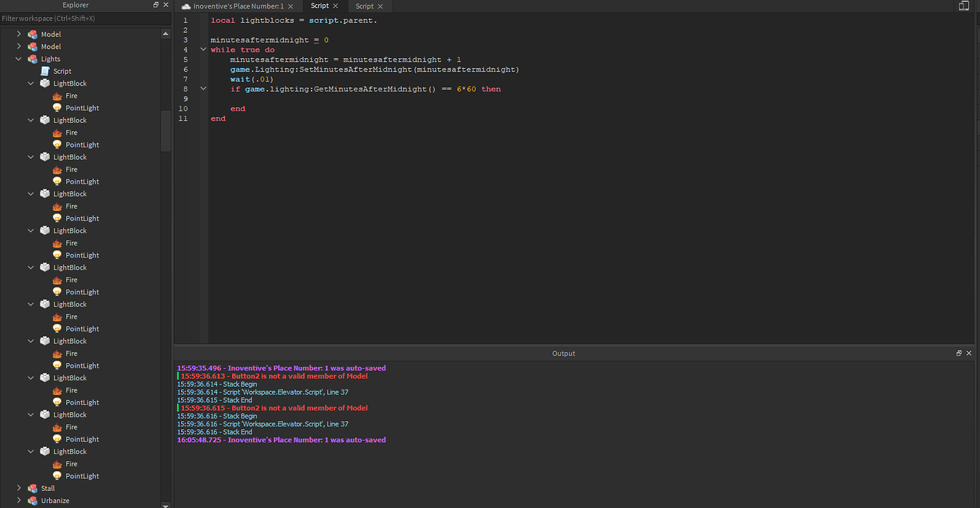Click the cloud icon on the place tab
The width and height of the screenshot is (980, 508).
point(184,5)
